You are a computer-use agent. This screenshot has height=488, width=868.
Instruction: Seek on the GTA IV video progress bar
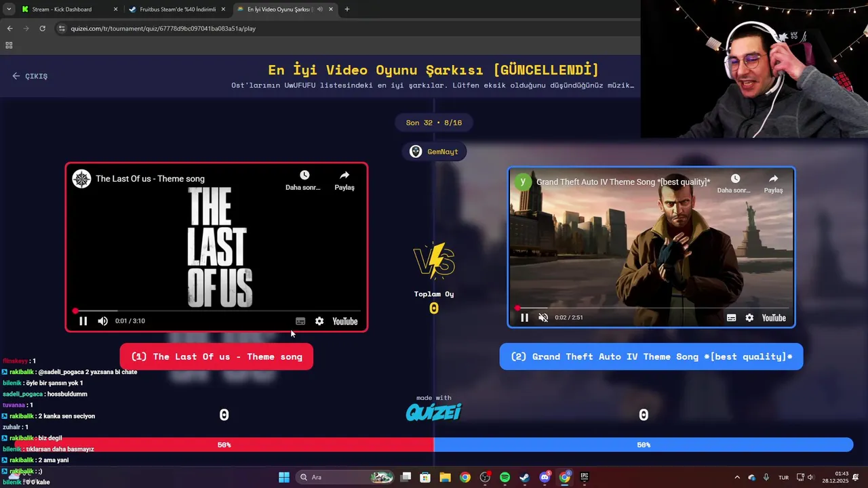click(651, 308)
